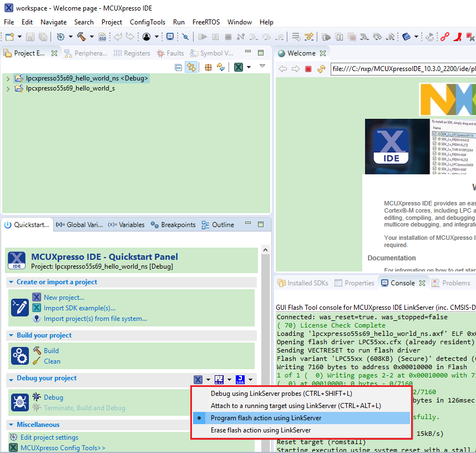This screenshot has height=453, width=476.
Task: Click the LinkServer X icon in Debug section
Action: (x=198, y=380)
